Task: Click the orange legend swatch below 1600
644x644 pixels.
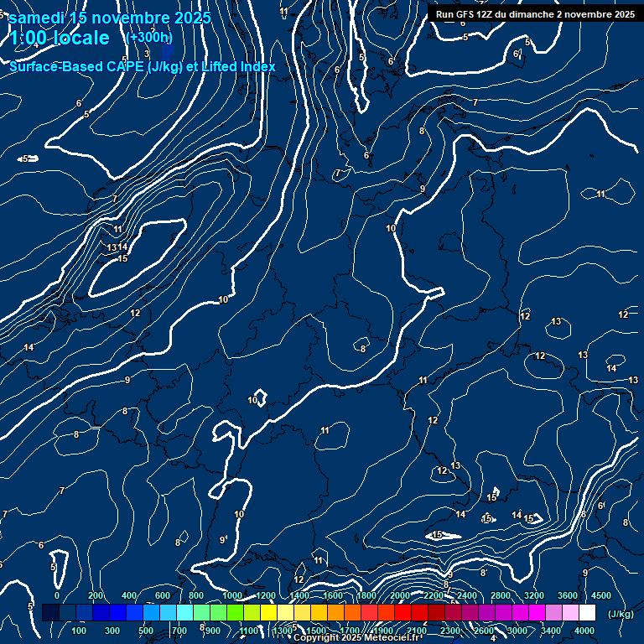Action: click(x=335, y=613)
